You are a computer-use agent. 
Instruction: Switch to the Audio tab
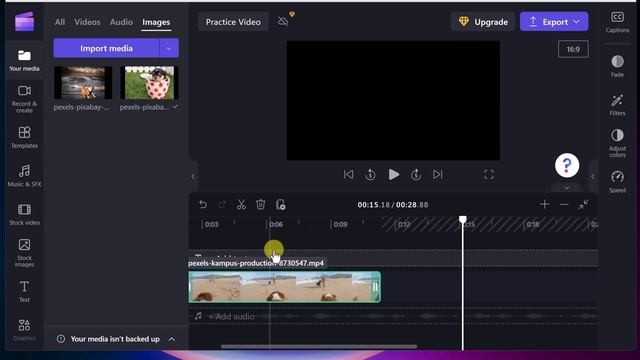point(121,22)
